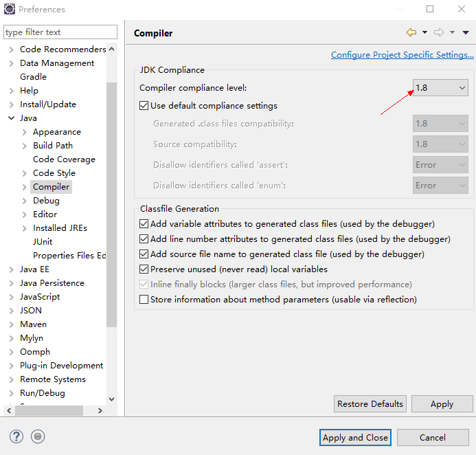Toggle Add line number attributes checkbox
The width and height of the screenshot is (476, 455).
(x=144, y=239)
